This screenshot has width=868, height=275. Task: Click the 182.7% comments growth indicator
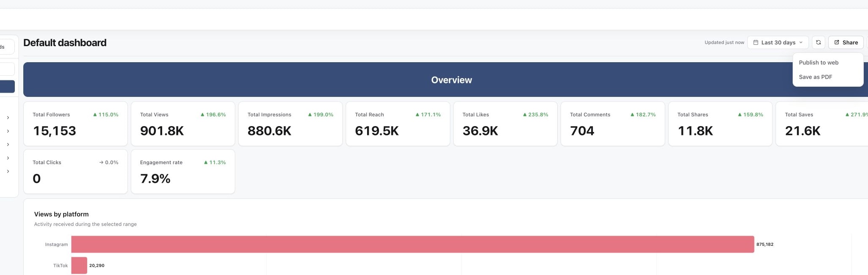643,115
